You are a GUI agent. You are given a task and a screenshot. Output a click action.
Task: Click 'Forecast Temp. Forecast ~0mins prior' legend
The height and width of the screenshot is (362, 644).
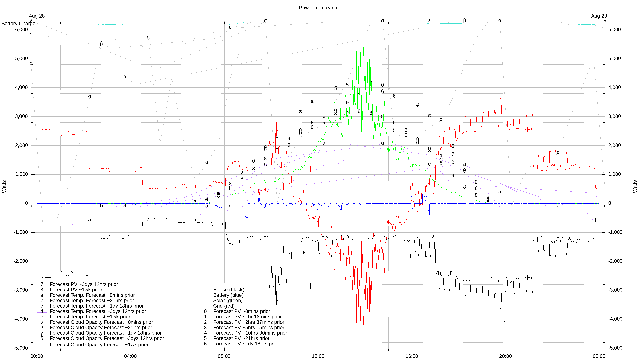(92, 295)
